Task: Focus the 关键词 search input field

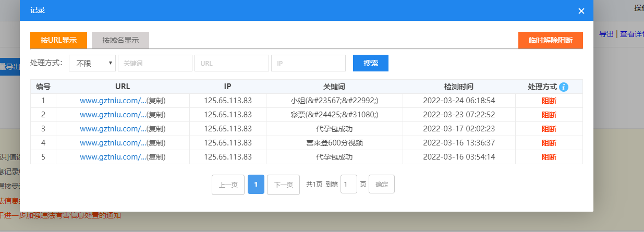Action: click(155, 63)
